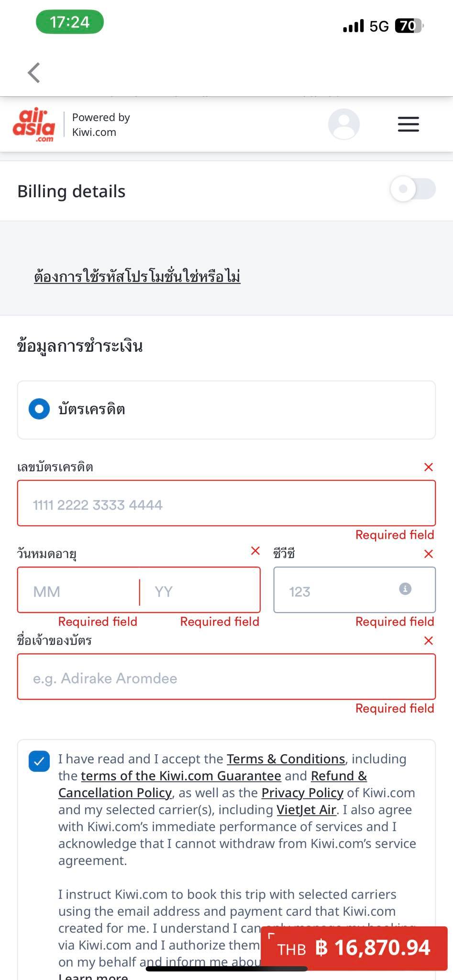Open the hamburger menu
Viewport: 453px width, 980px height.
click(408, 124)
